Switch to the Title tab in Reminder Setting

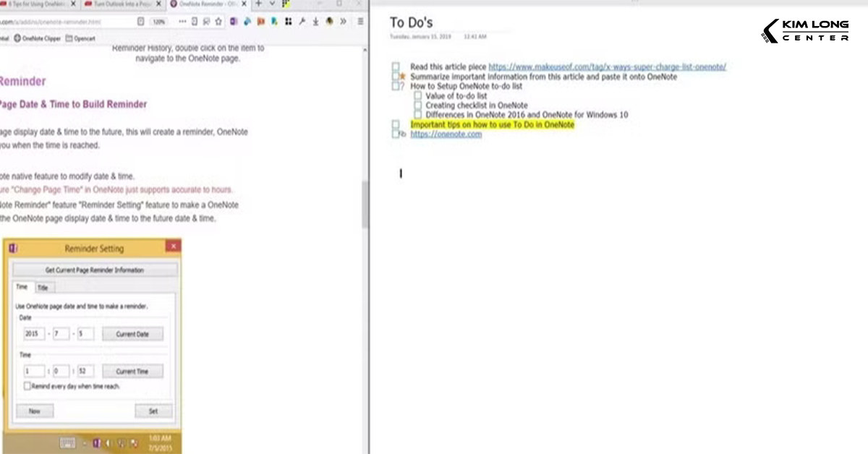click(43, 287)
